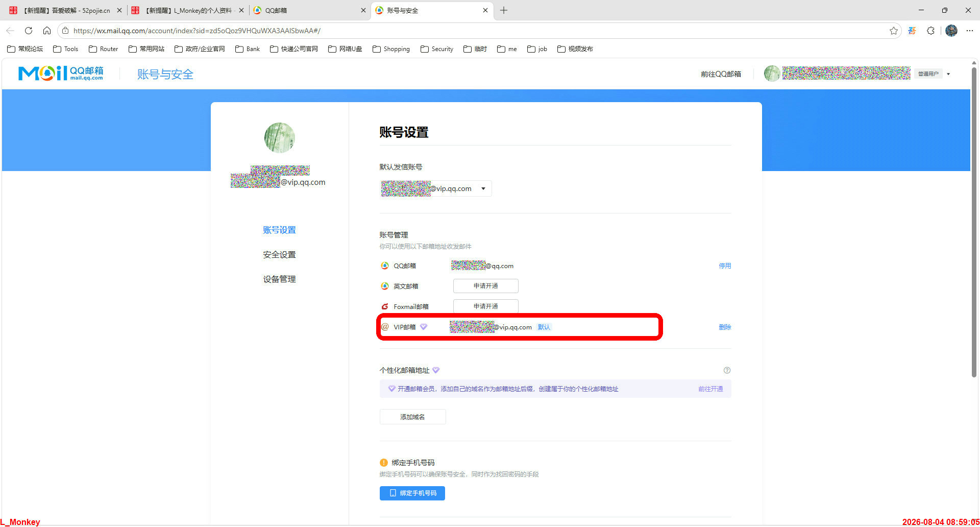View site information lock icon
Viewport: 980px width, 527px height.
(65, 31)
